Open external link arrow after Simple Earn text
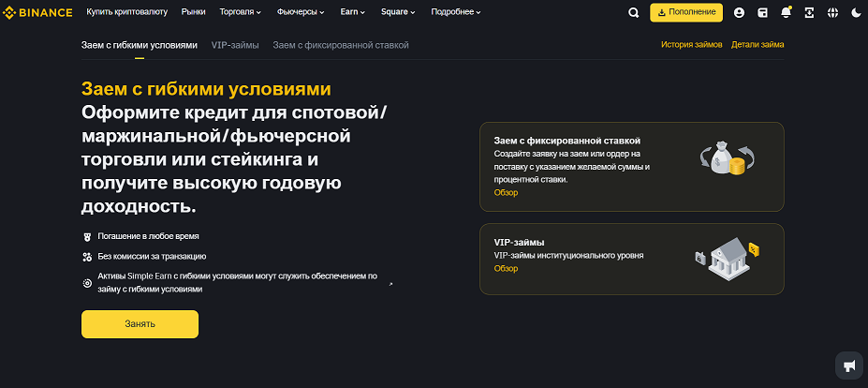Image resolution: width=868 pixels, height=388 pixels. pos(390,284)
